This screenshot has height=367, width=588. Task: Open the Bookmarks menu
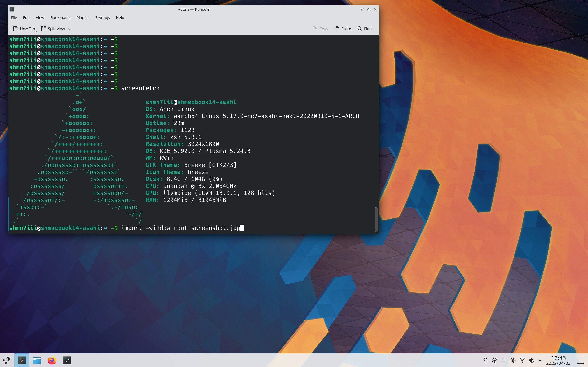[60, 18]
